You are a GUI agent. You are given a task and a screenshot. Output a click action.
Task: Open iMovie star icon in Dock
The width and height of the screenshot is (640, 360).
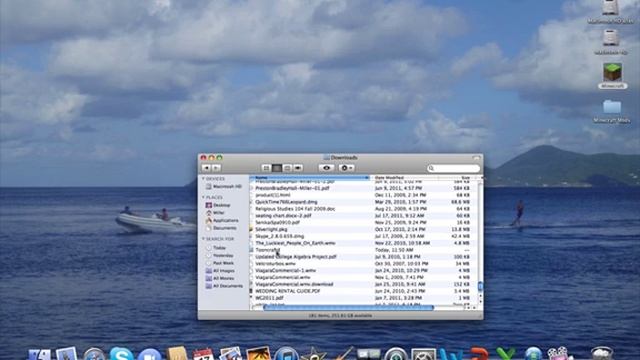pyautogui.click(x=313, y=354)
